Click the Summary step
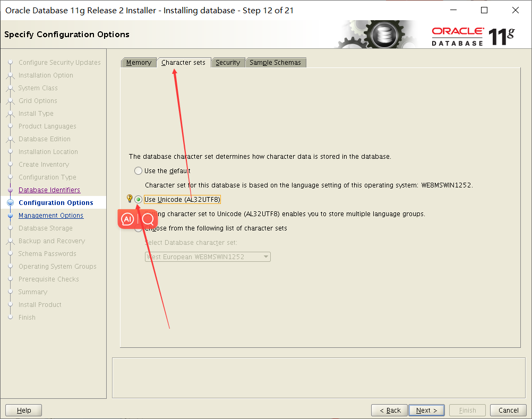 click(33, 292)
